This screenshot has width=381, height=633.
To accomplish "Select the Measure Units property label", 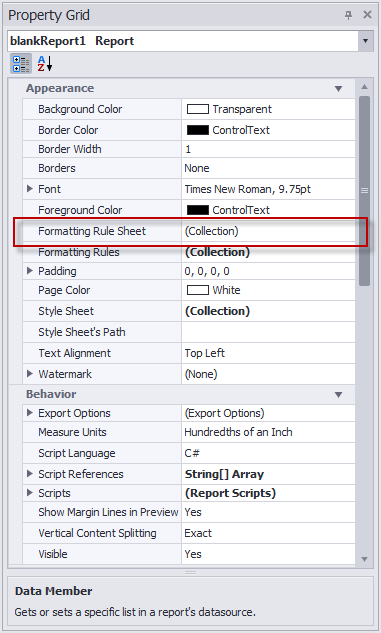I will tap(72, 432).
